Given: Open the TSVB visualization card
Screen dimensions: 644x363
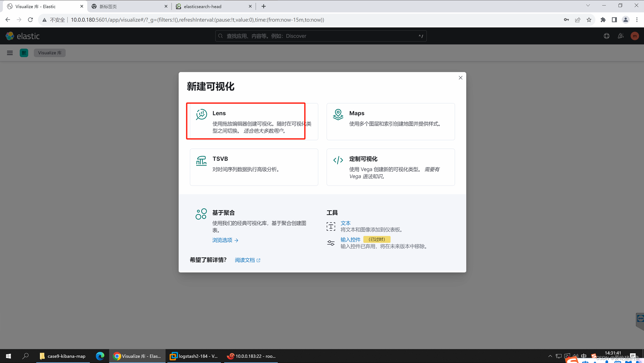Looking at the screenshot, I should (x=254, y=167).
